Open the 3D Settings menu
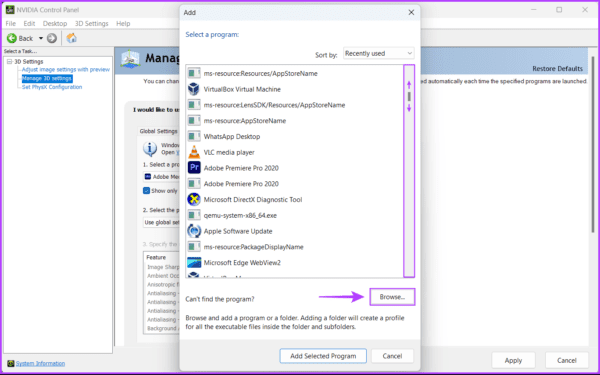Image resolution: width=600 pixels, height=375 pixels. click(x=91, y=23)
